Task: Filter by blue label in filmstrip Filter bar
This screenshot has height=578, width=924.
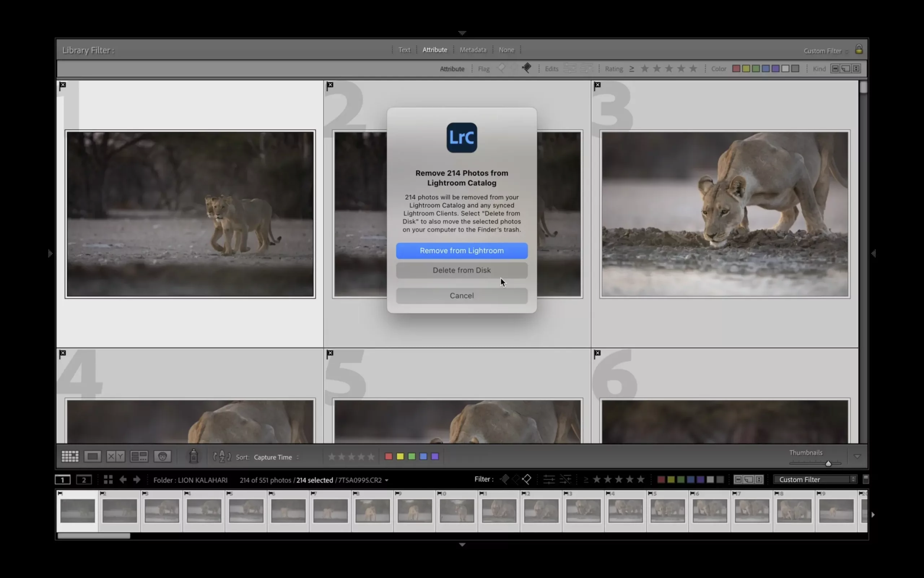Action: tap(691, 479)
